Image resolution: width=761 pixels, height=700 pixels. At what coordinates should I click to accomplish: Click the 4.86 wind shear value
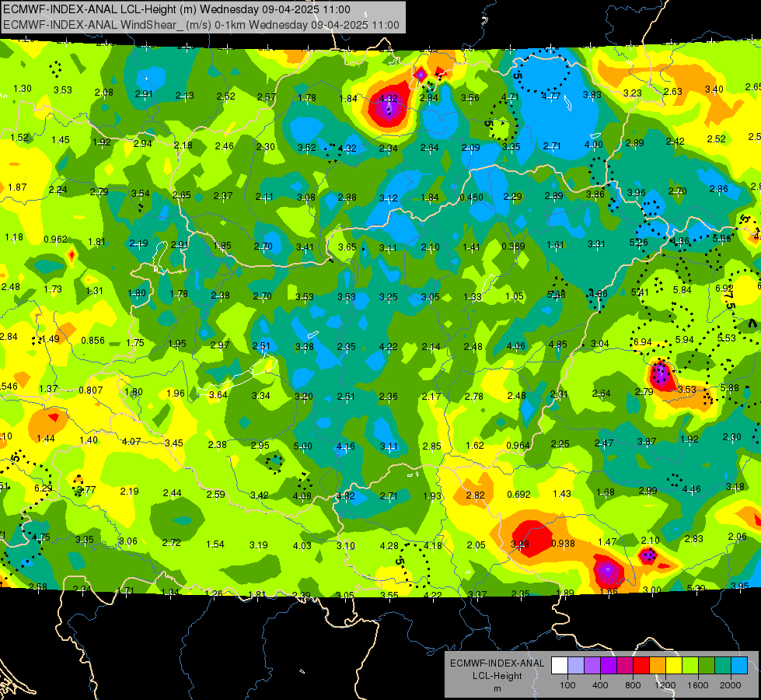(598, 293)
